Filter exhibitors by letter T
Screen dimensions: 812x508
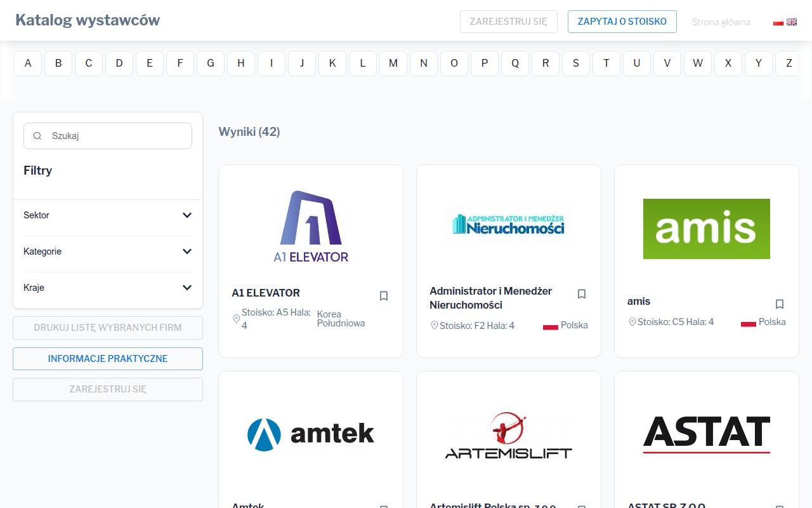[606, 63]
